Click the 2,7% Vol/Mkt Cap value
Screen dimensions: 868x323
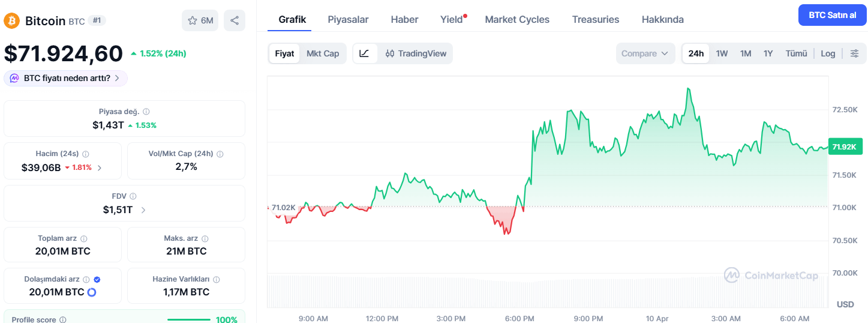click(x=186, y=167)
